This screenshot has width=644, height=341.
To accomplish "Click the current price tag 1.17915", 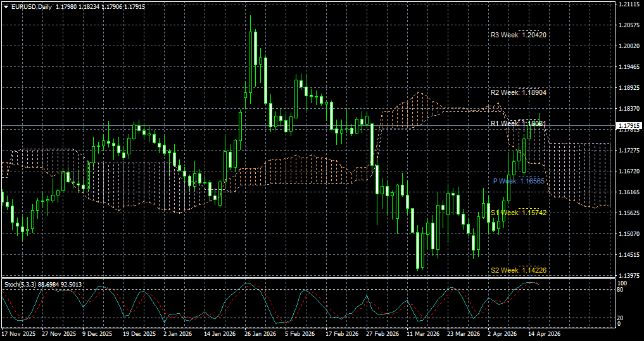I will [x=630, y=125].
